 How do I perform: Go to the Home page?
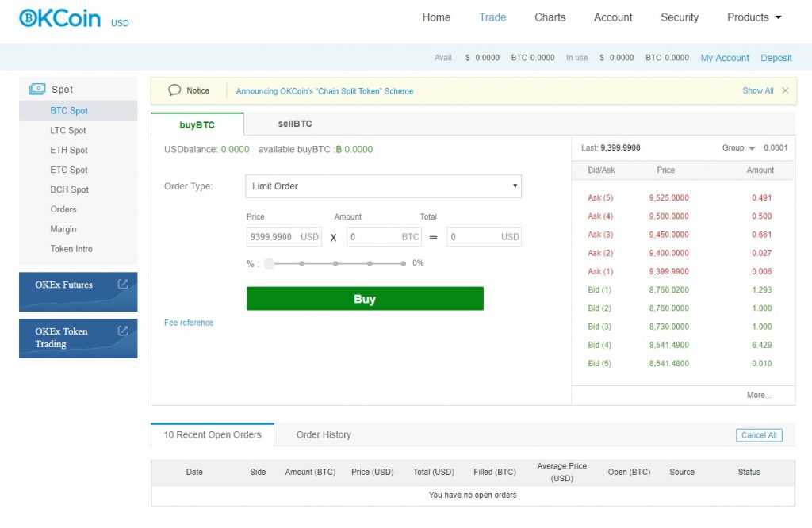point(436,17)
